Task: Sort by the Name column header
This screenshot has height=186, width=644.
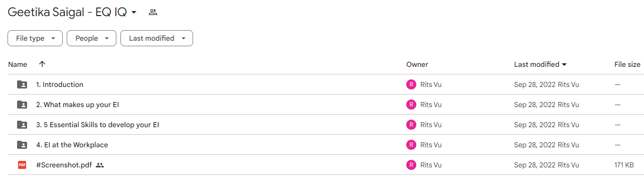Action: [x=18, y=64]
